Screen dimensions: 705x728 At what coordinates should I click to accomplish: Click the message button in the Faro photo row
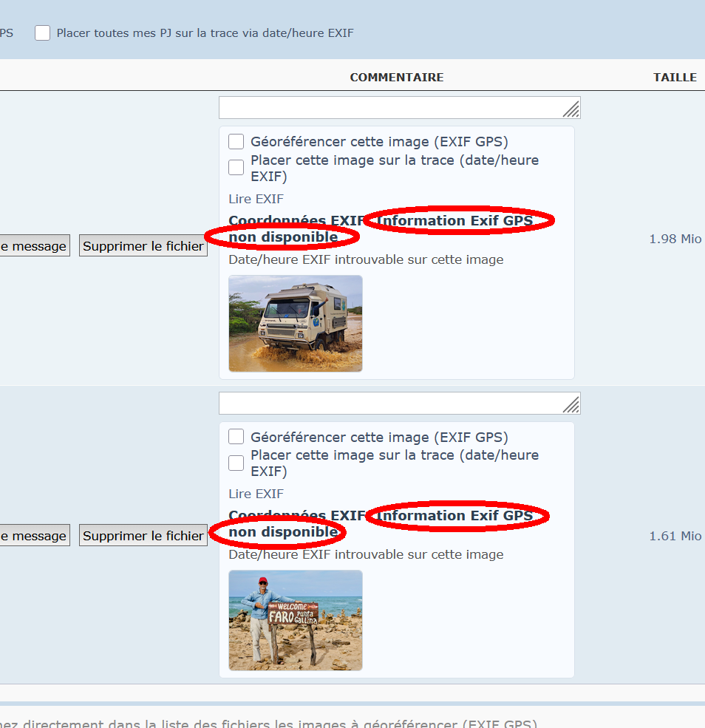point(34,536)
